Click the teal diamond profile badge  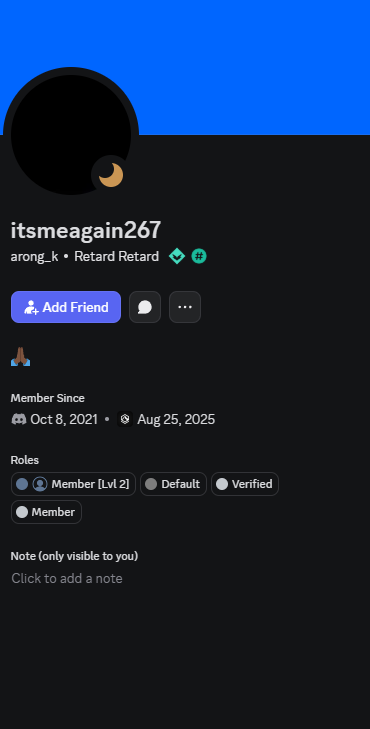pyautogui.click(x=177, y=256)
